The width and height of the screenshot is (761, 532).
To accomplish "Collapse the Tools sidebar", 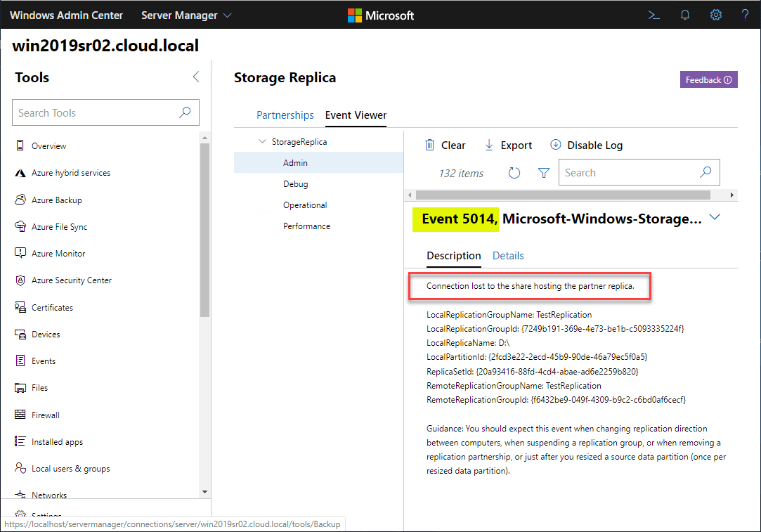I will coord(196,77).
